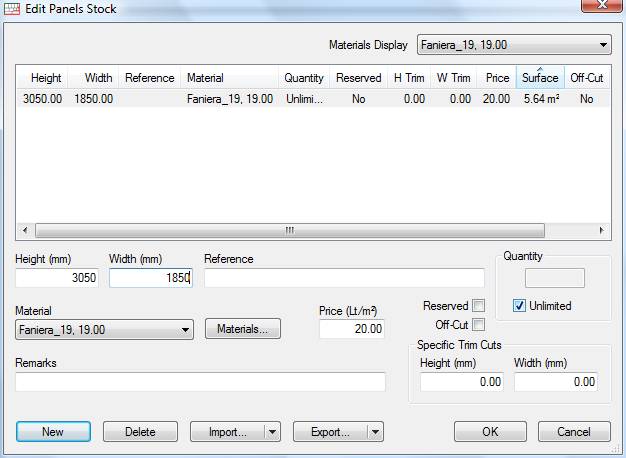Sort the table by Height column
Viewport: 626px width, 458px height.
(42, 78)
